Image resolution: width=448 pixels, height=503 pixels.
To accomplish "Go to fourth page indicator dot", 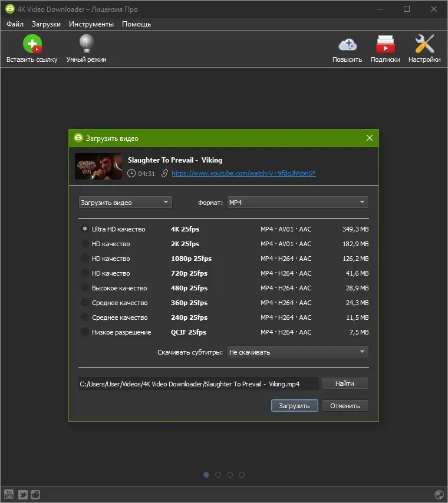I will click(x=242, y=475).
